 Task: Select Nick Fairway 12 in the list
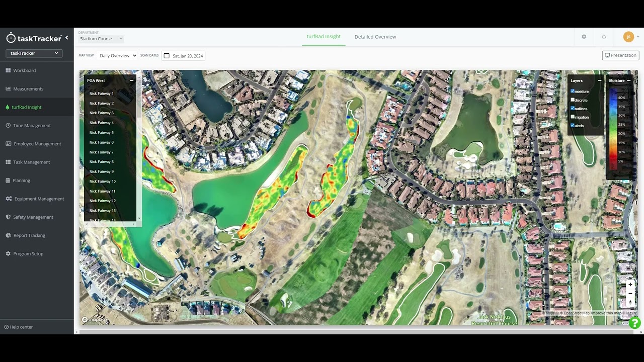coord(102,201)
